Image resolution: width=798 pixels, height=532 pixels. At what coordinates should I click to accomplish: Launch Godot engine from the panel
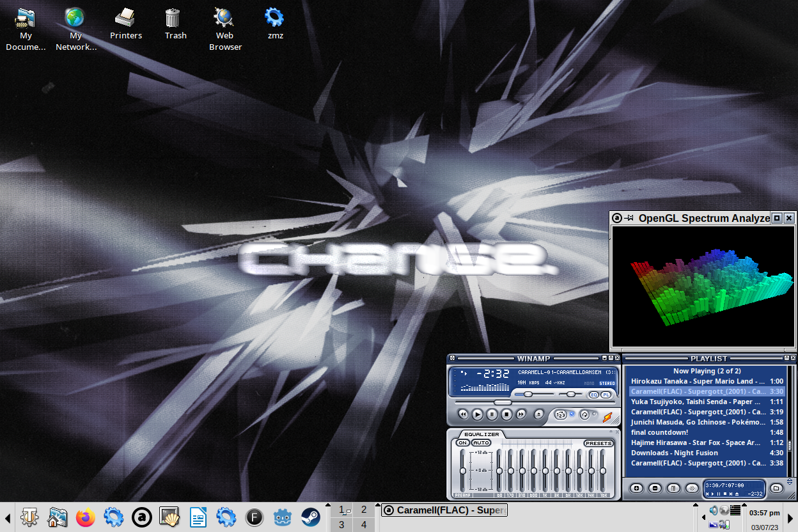pyautogui.click(x=283, y=517)
